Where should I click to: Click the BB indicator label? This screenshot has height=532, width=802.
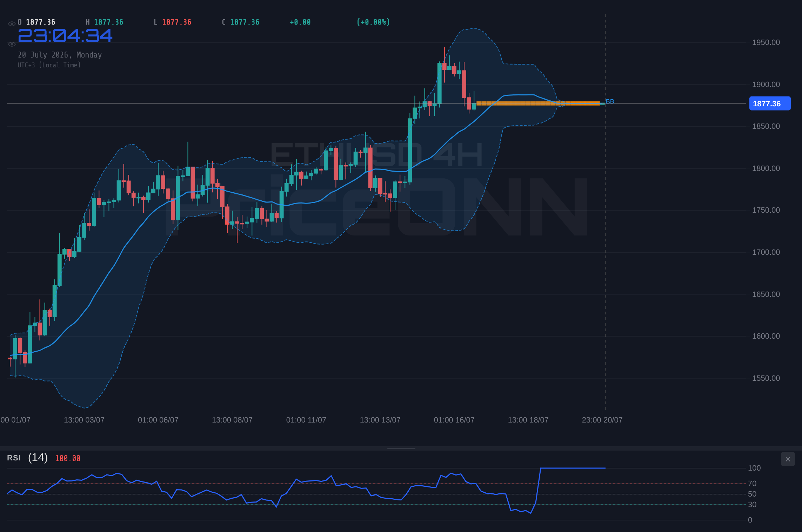click(x=610, y=101)
